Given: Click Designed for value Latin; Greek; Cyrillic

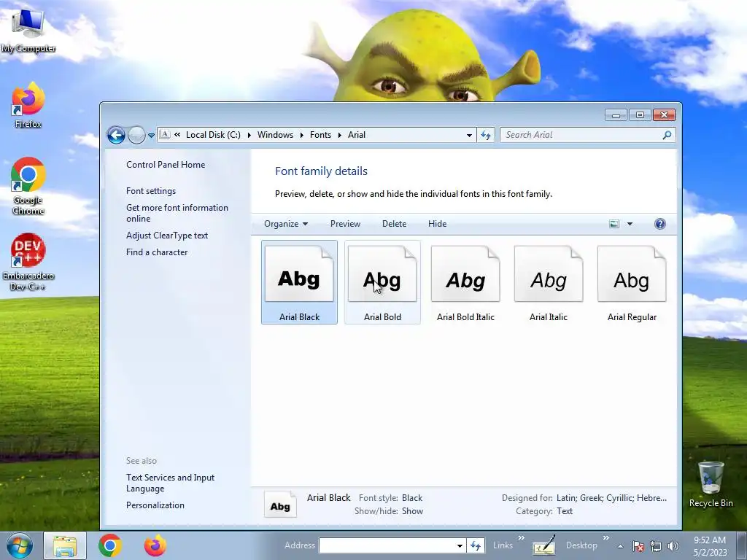Looking at the screenshot, I should 611,498.
